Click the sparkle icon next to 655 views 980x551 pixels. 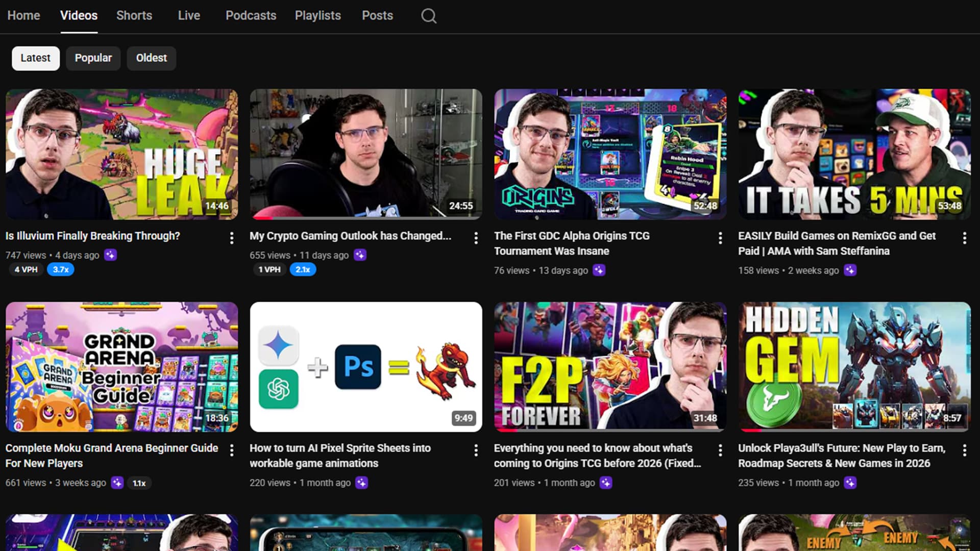pyautogui.click(x=360, y=255)
